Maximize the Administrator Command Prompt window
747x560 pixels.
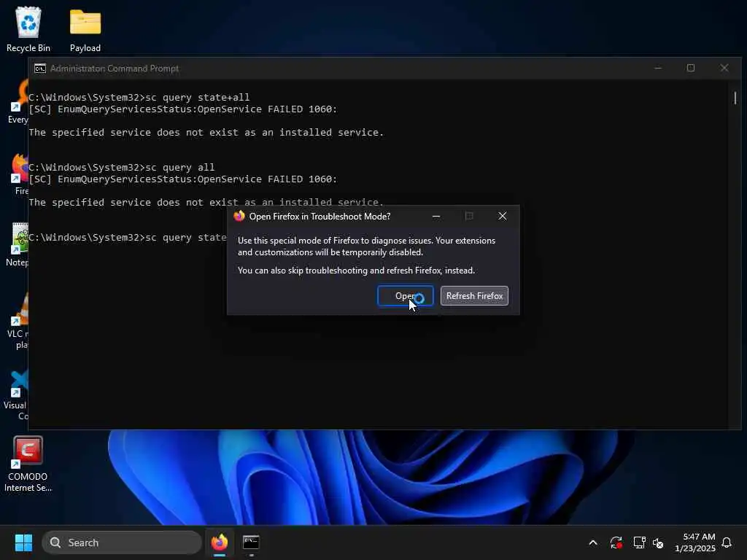pyautogui.click(x=691, y=68)
